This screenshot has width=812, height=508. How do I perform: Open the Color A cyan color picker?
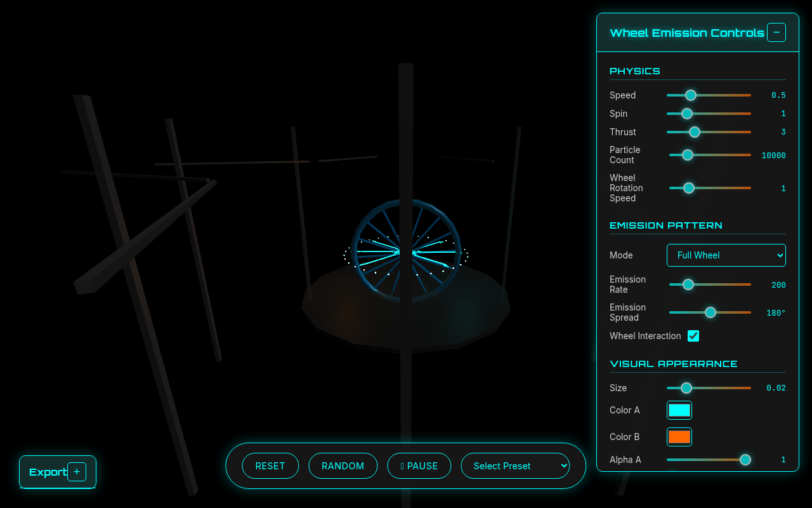point(679,410)
